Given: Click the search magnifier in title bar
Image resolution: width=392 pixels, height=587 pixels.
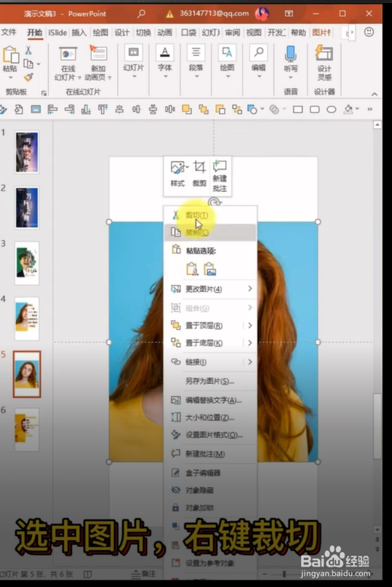Looking at the screenshot, I should (141, 14).
